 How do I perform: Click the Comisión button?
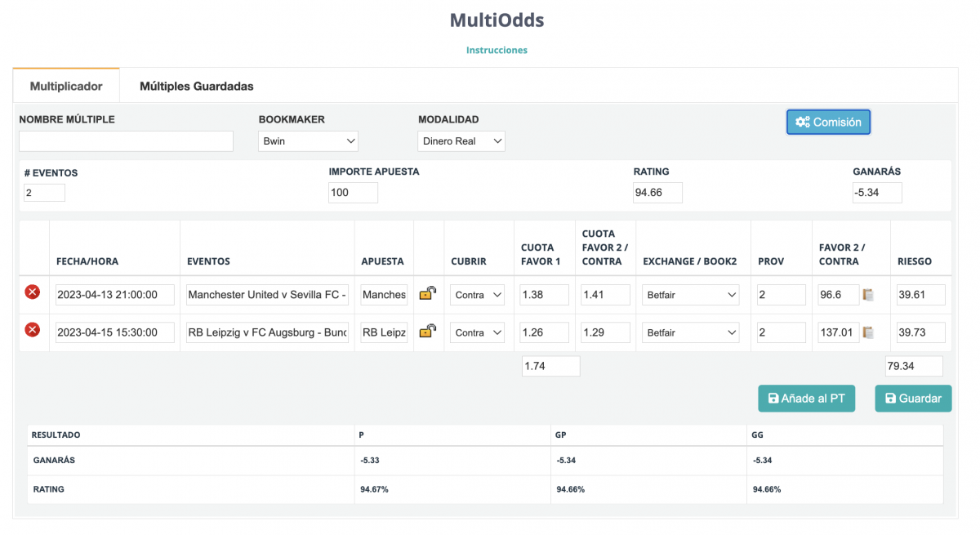pyautogui.click(x=828, y=122)
